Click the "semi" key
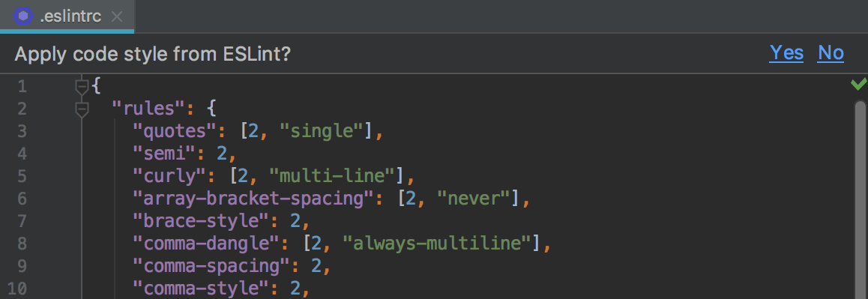Viewport: 868px width, 299px height. [x=164, y=154]
